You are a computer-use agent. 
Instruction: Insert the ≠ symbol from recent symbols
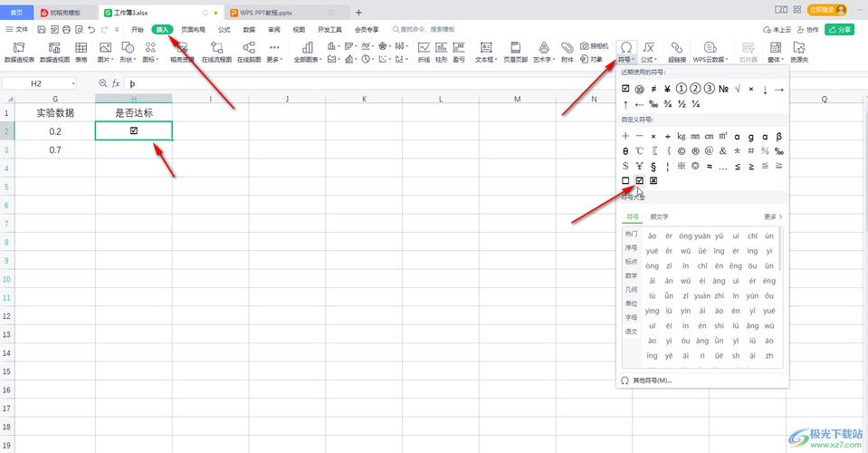pyautogui.click(x=653, y=89)
